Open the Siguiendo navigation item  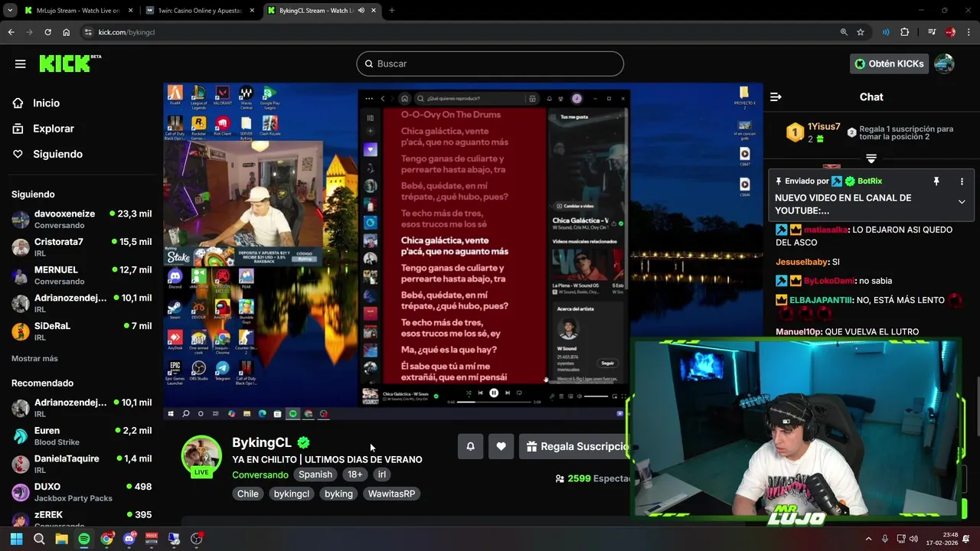[57, 154]
